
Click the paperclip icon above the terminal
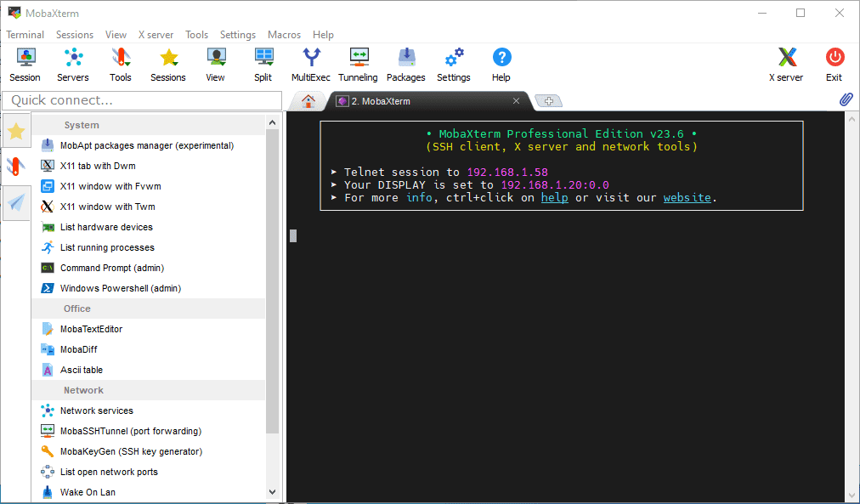point(846,99)
